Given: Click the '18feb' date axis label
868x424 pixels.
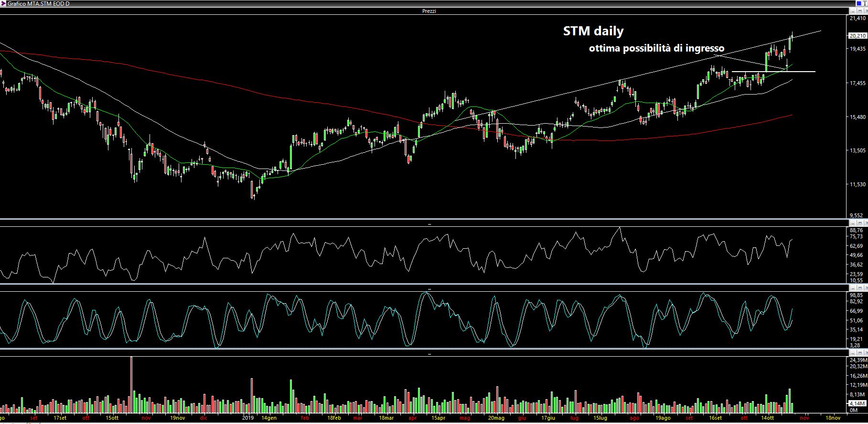Looking at the screenshot, I should click(x=334, y=418).
